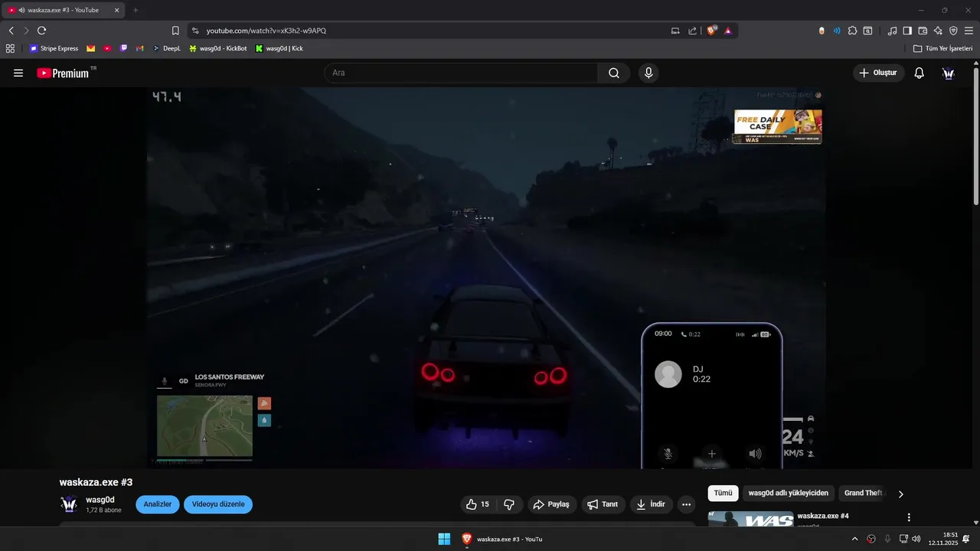Start voice search with the microphone
This screenshot has height=551, width=980.
(x=648, y=73)
